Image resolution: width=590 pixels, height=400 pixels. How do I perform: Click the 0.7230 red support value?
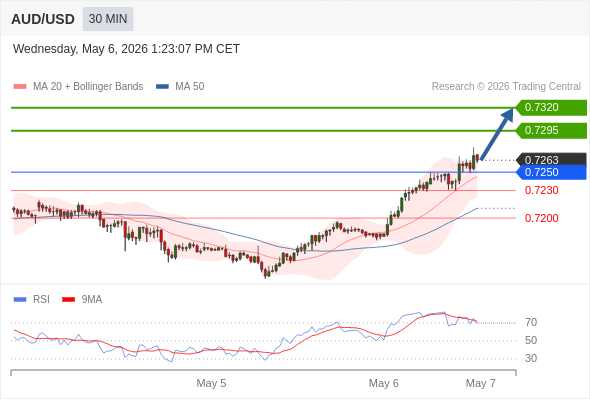pyautogui.click(x=541, y=190)
